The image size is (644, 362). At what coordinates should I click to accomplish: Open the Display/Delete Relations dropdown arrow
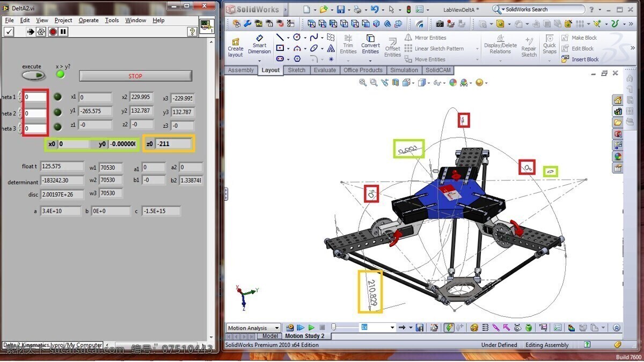(x=500, y=61)
